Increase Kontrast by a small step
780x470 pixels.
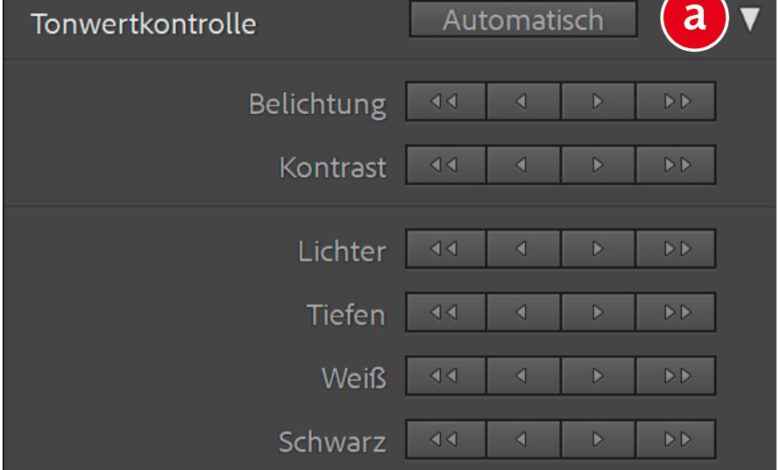pos(598,165)
